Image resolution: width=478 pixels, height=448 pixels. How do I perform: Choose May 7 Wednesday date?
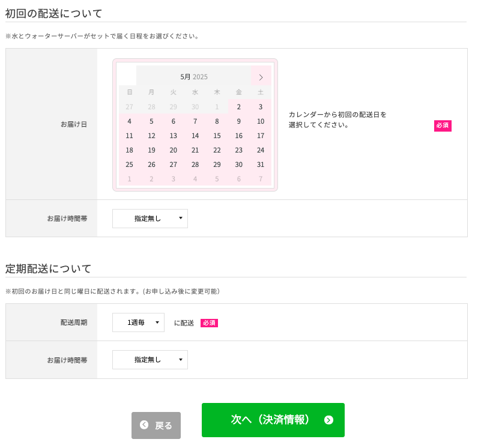click(195, 121)
